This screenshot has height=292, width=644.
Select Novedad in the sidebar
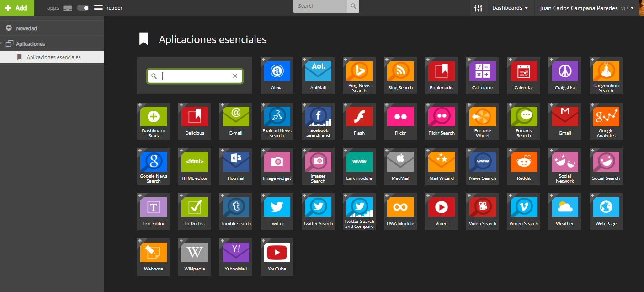coord(52,28)
